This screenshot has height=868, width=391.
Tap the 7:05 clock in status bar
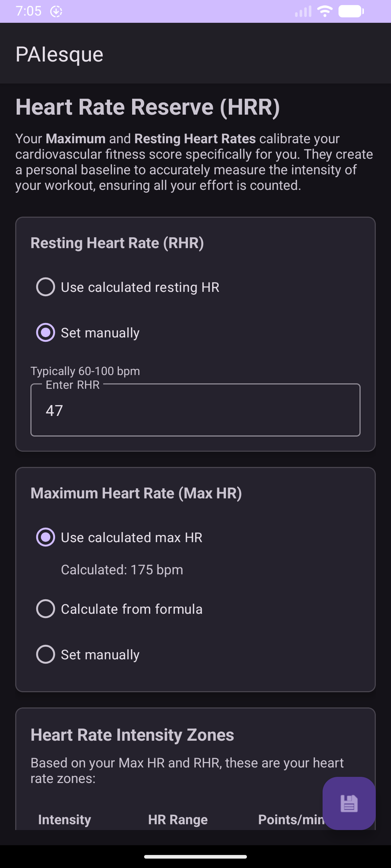(x=29, y=11)
